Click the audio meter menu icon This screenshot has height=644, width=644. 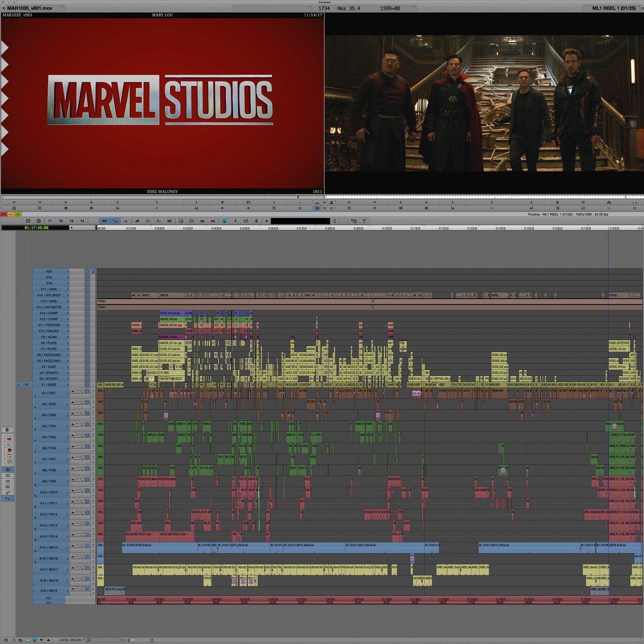tap(334, 221)
